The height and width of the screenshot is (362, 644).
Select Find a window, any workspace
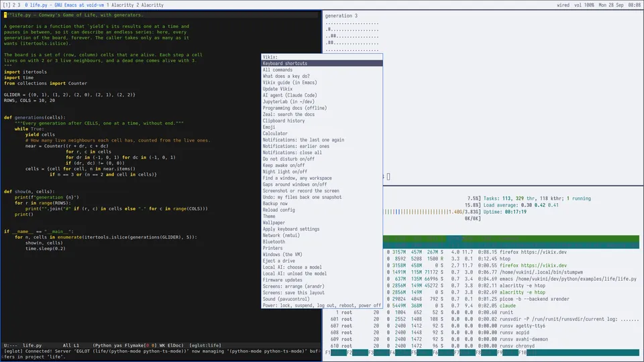(x=322, y=178)
